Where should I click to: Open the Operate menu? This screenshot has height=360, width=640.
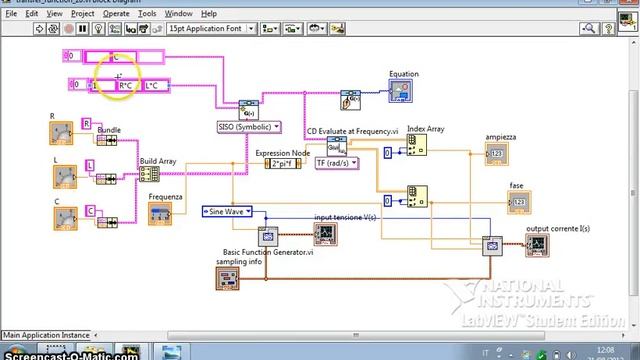116,13
